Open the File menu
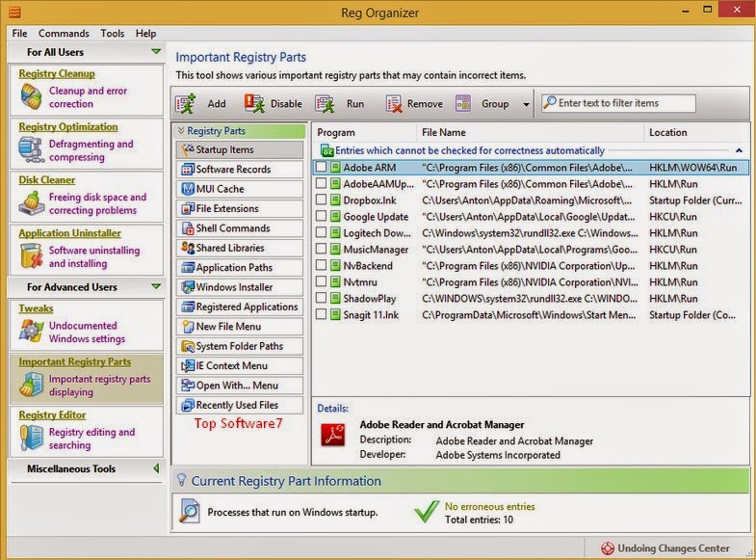 coord(20,34)
